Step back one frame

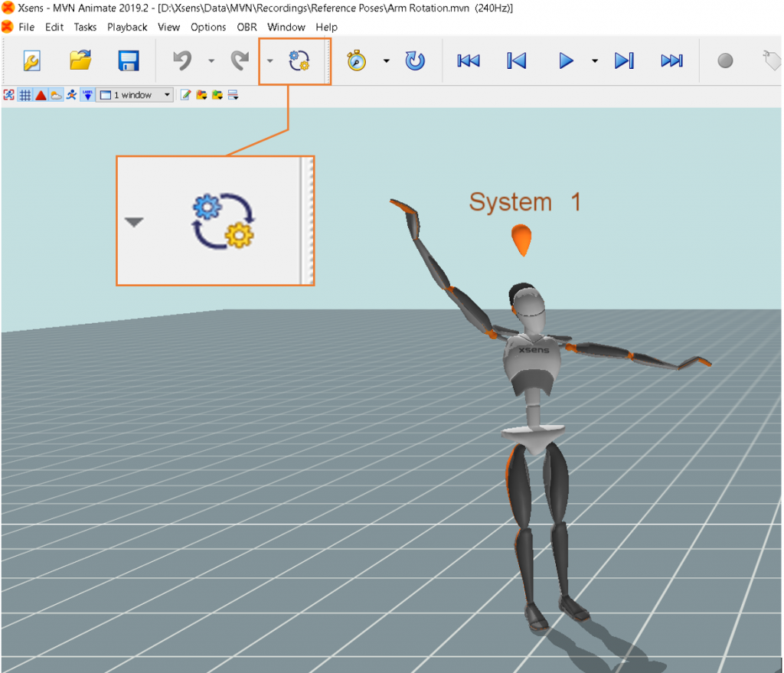517,61
